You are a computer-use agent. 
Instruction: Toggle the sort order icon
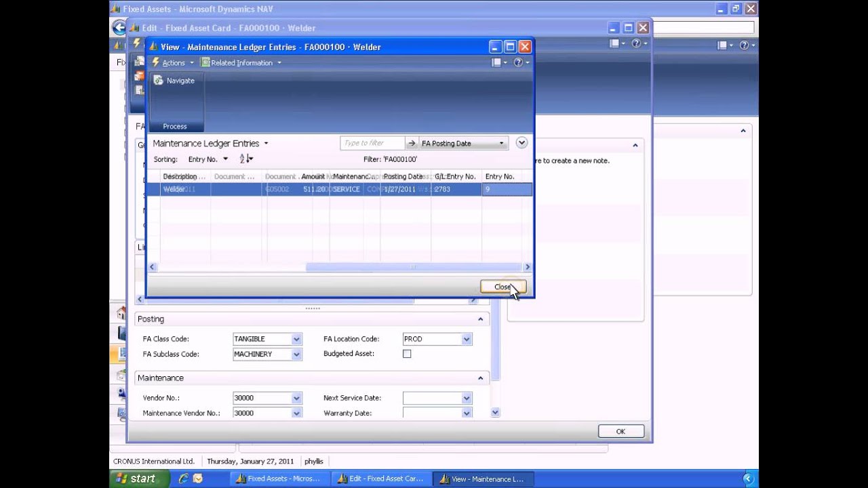245,159
